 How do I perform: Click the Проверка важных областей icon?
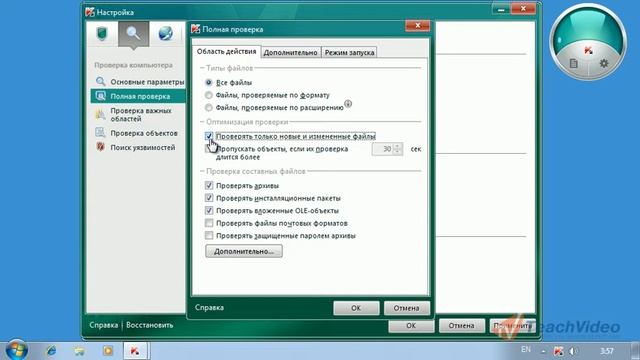100,115
